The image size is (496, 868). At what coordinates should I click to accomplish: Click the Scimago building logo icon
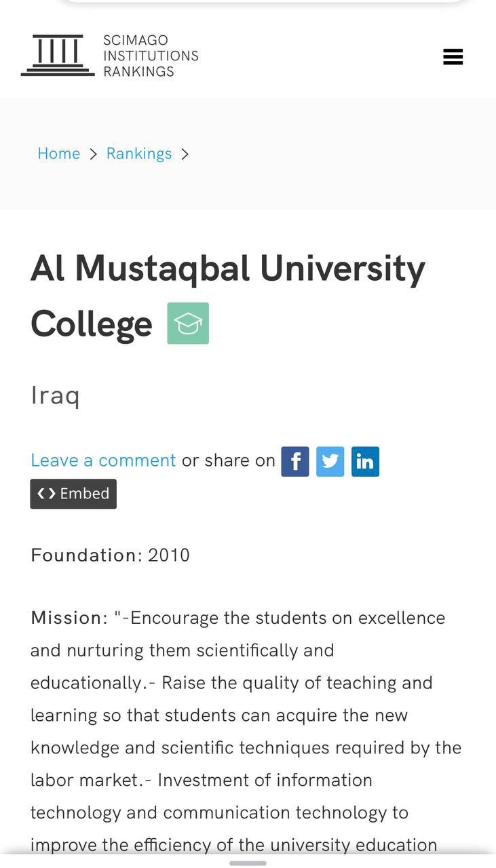coord(58,55)
